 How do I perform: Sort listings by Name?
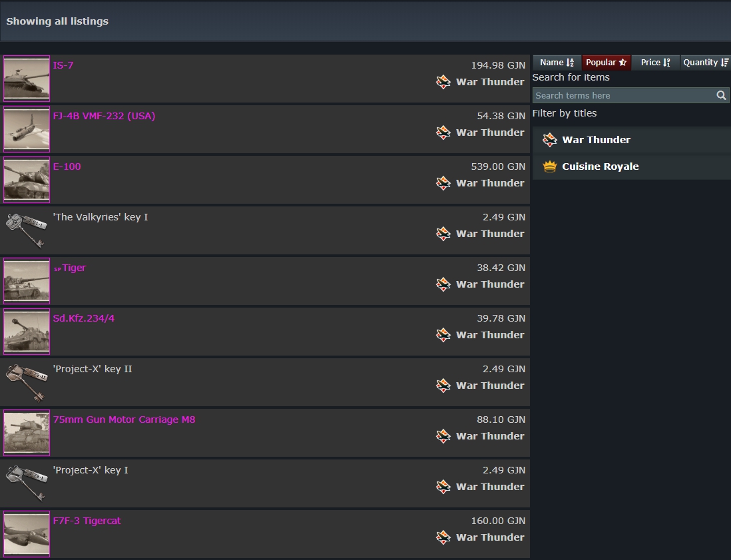tap(557, 63)
